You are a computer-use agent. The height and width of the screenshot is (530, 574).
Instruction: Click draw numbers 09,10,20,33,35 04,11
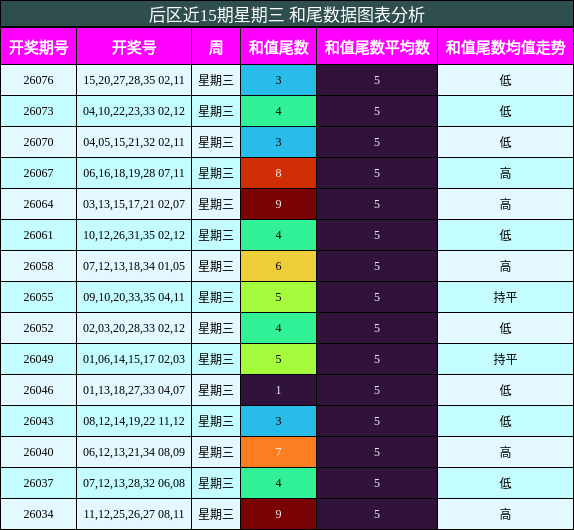pos(134,297)
